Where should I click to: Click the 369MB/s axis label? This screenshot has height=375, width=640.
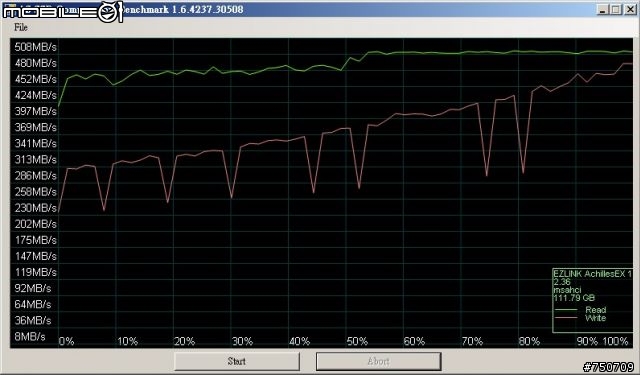(x=36, y=127)
